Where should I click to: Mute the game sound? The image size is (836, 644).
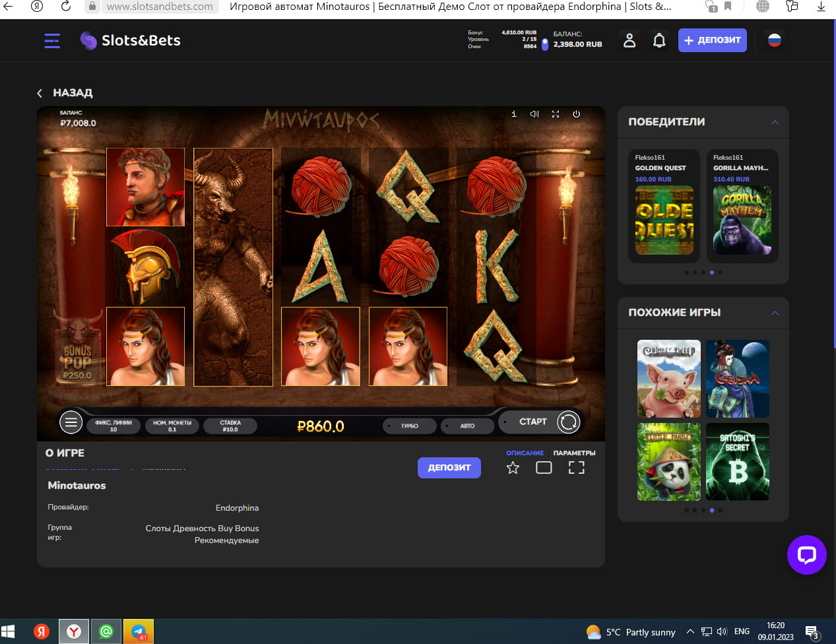pyautogui.click(x=534, y=114)
